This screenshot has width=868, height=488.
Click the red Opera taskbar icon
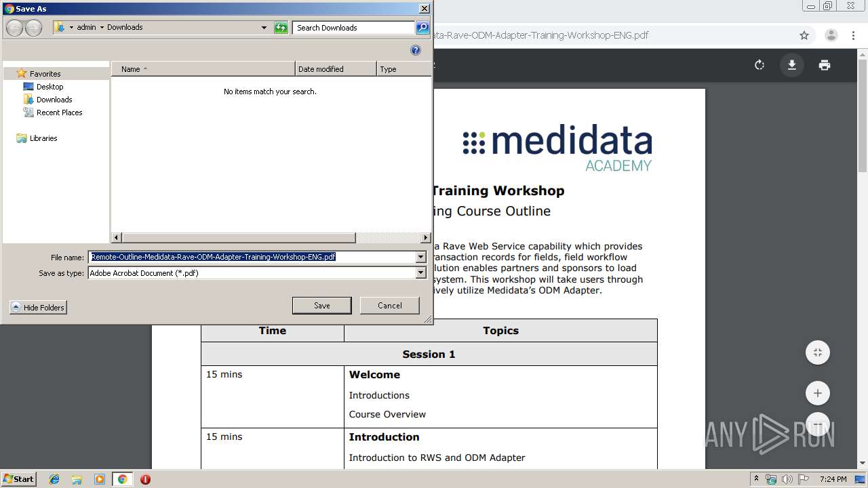coord(145,479)
